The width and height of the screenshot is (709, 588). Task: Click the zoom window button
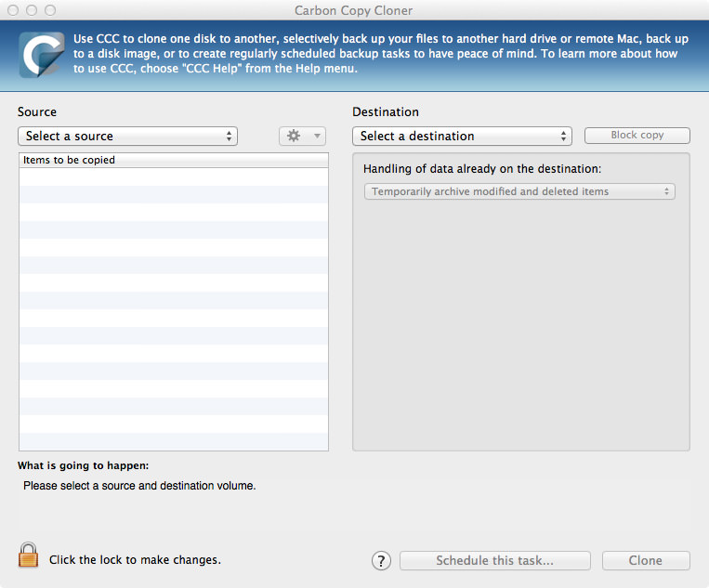[50, 10]
